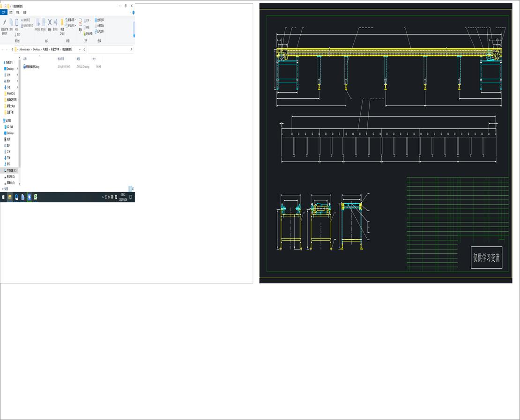
Task: Click the up arrow navigation icon
Action: coord(12,49)
